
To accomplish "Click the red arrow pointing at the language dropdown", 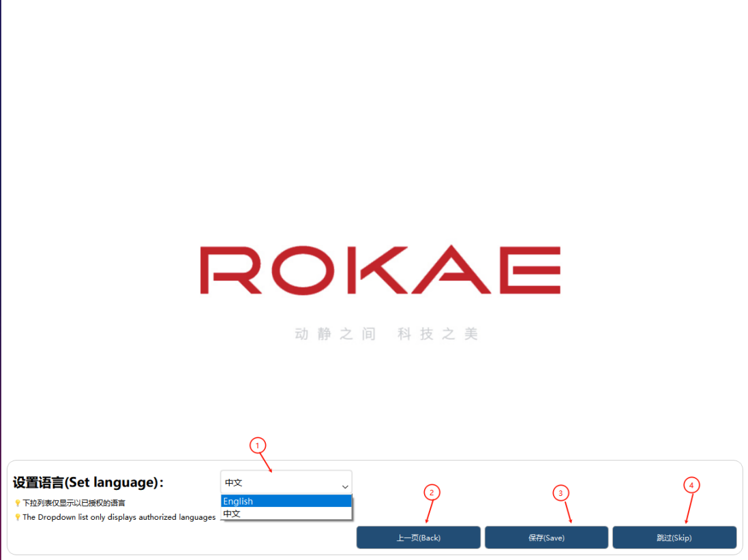I will (266, 463).
